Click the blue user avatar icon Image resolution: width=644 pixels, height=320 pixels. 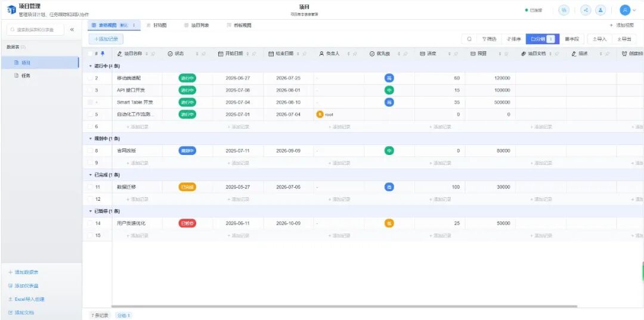click(x=625, y=10)
